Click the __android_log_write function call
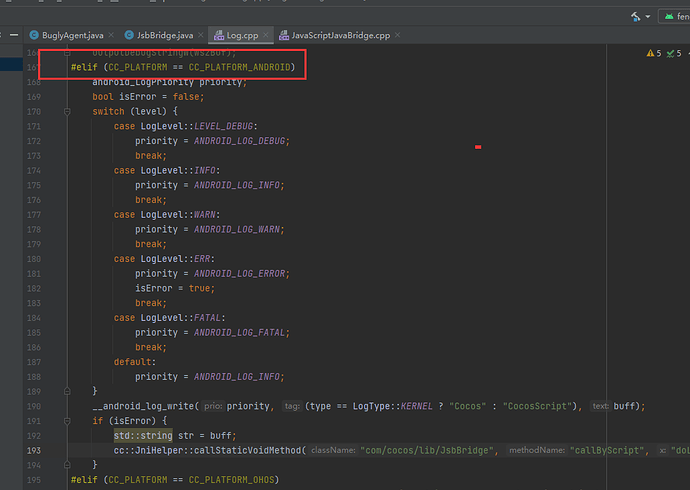 143,406
